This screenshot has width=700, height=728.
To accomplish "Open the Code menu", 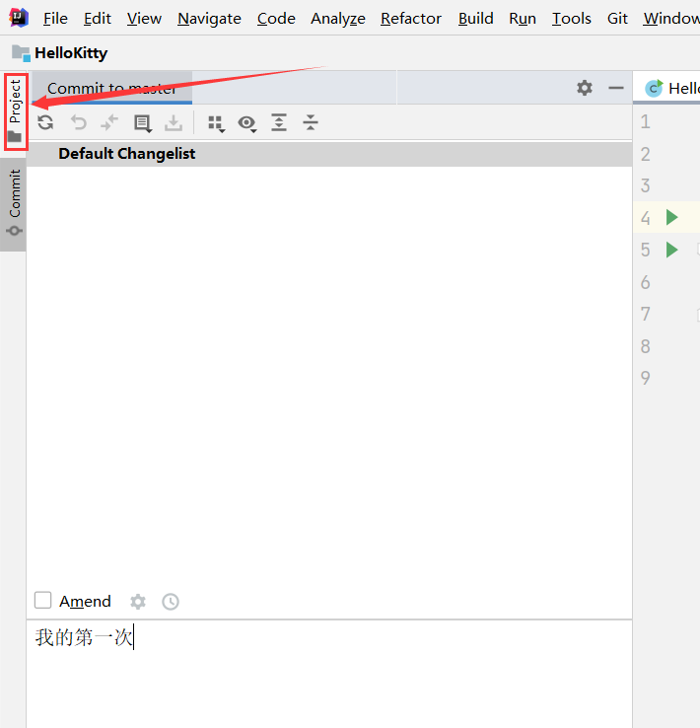I will tap(276, 19).
